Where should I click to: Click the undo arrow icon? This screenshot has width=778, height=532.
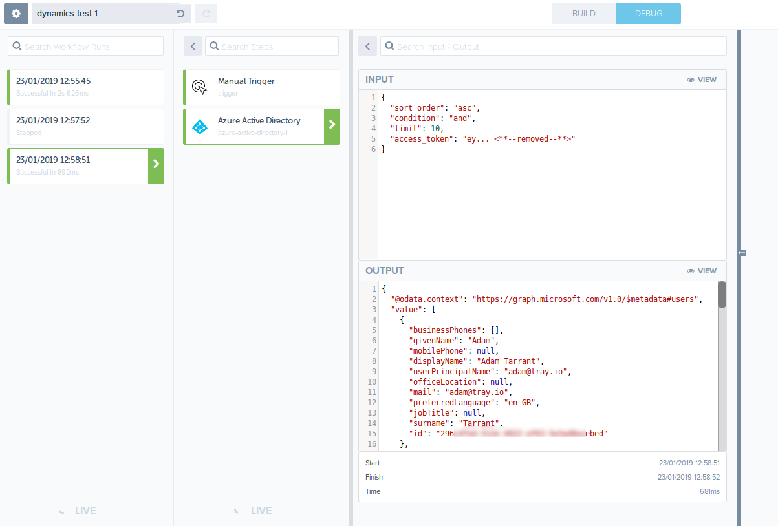tap(180, 14)
